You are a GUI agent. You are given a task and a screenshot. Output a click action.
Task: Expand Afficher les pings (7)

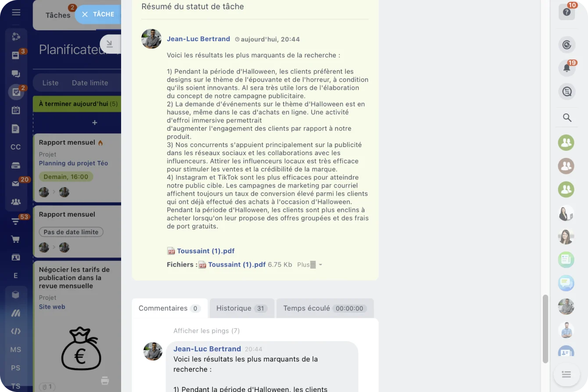207,331
